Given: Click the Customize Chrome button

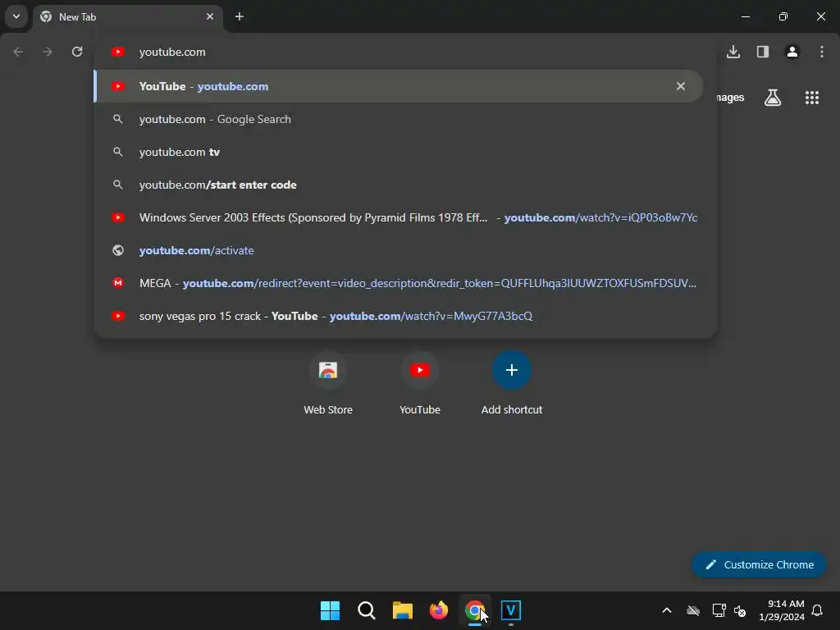Looking at the screenshot, I should [759, 564].
